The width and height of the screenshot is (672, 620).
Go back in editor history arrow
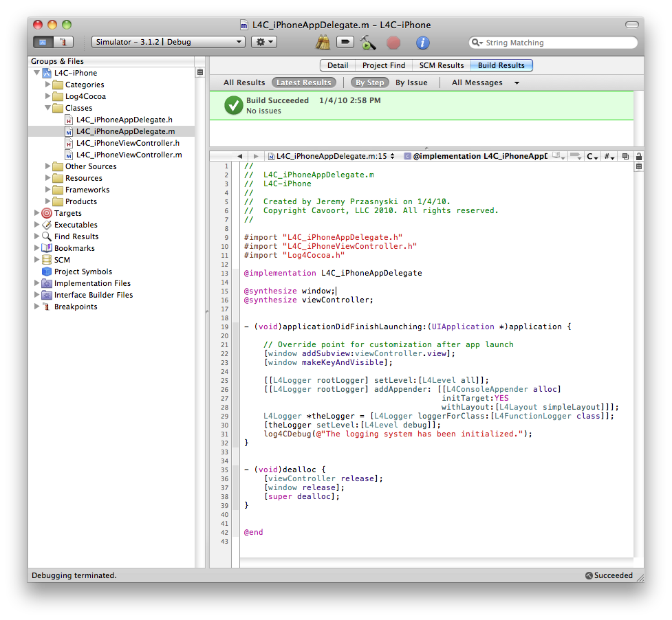coord(239,156)
